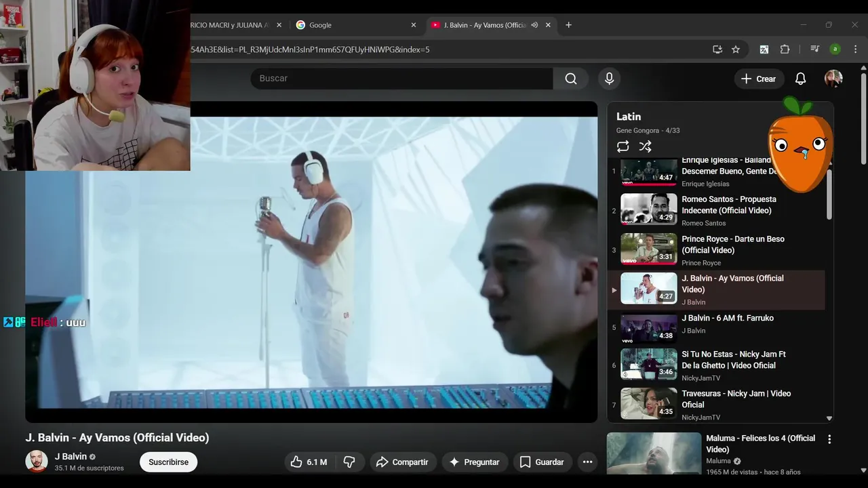The width and height of the screenshot is (868, 488).
Task: Click the browser address bar URL
Action: click(310, 49)
